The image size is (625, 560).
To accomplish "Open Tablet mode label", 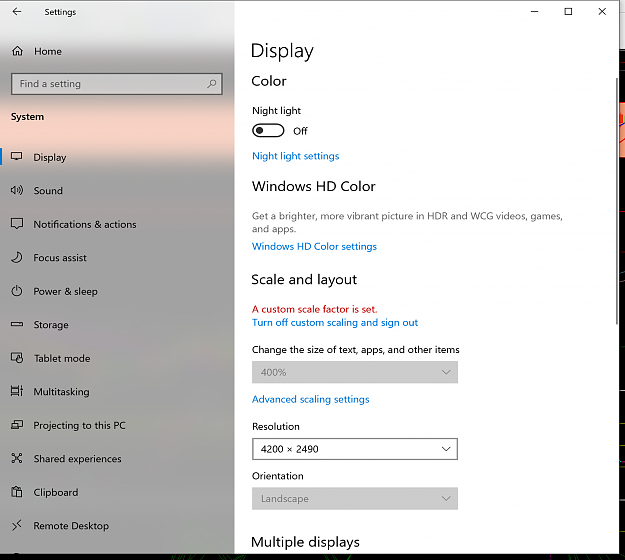I will (62, 358).
